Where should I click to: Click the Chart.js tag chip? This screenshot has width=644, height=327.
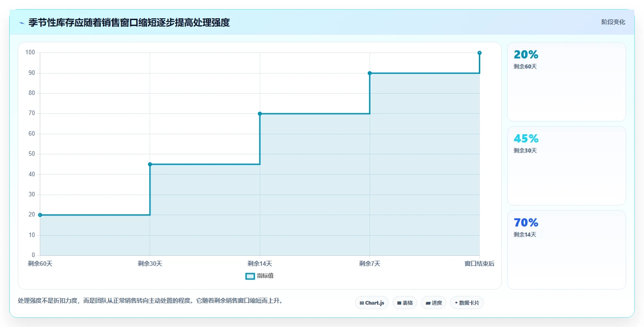(x=372, y=303)
